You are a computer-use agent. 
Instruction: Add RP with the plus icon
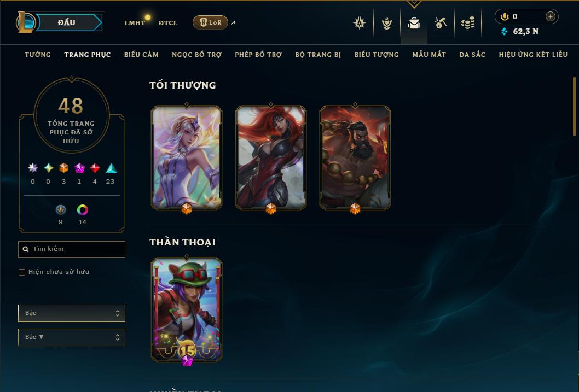coord(550,16)
